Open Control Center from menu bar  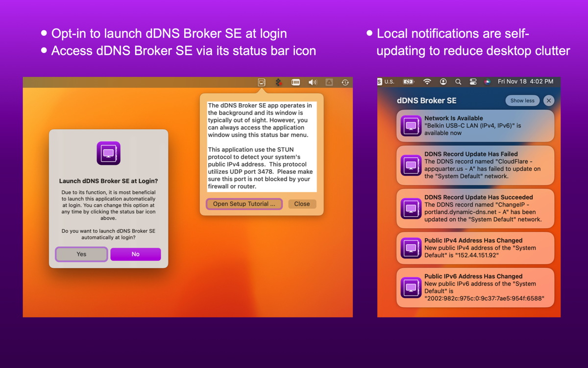click(x=473, y=82)
